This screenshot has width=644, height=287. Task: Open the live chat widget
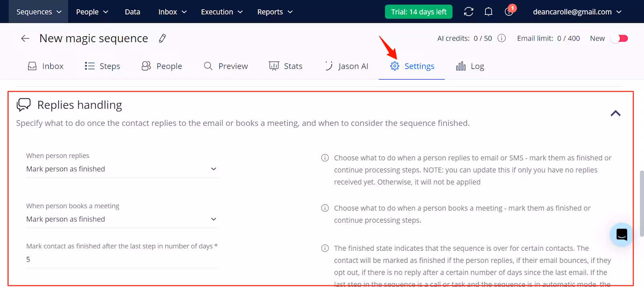pyautogui.click(x=621, y=234)
